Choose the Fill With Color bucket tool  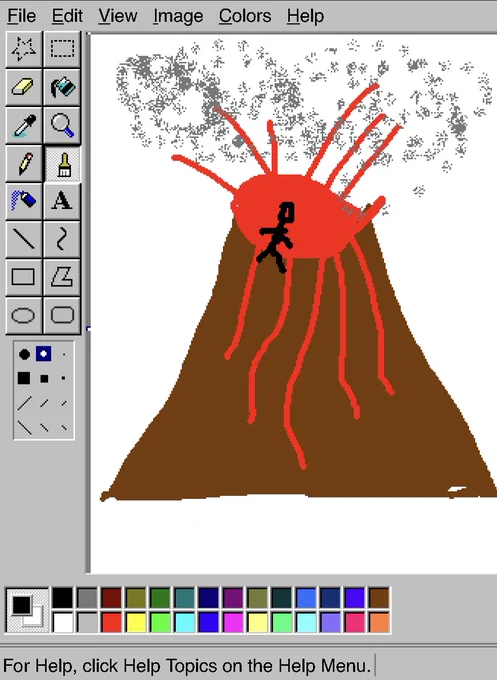coord(62,87)
